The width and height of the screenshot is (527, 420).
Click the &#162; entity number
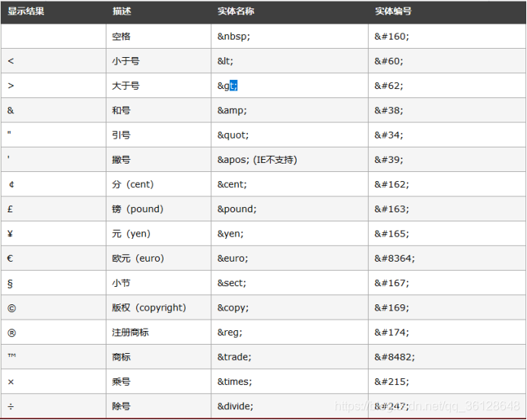392,184
